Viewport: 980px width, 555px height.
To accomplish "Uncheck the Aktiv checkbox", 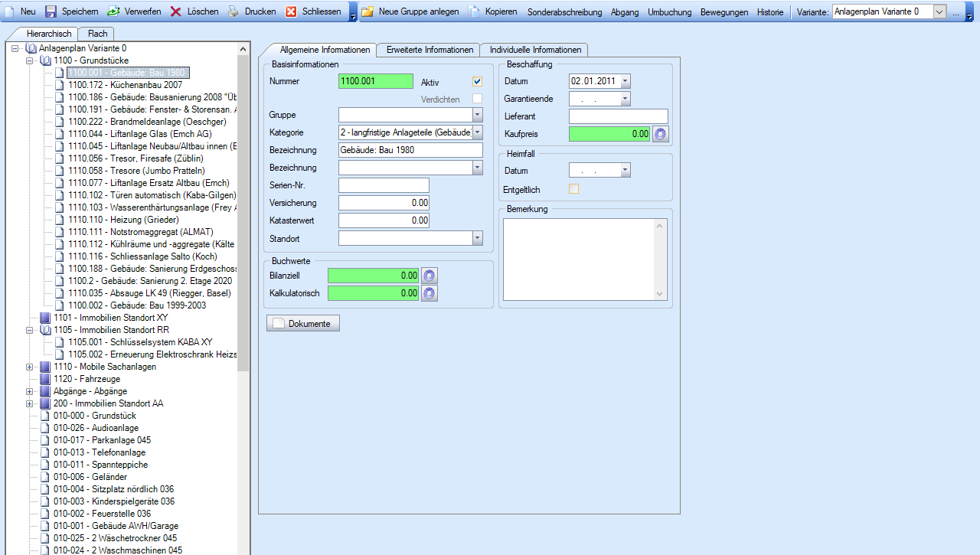I will 477,82.
